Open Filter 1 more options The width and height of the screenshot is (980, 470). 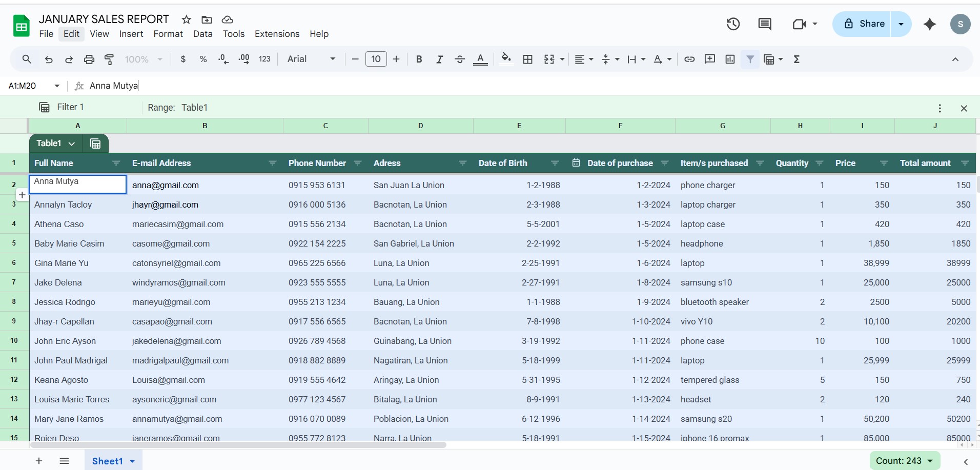940,108
